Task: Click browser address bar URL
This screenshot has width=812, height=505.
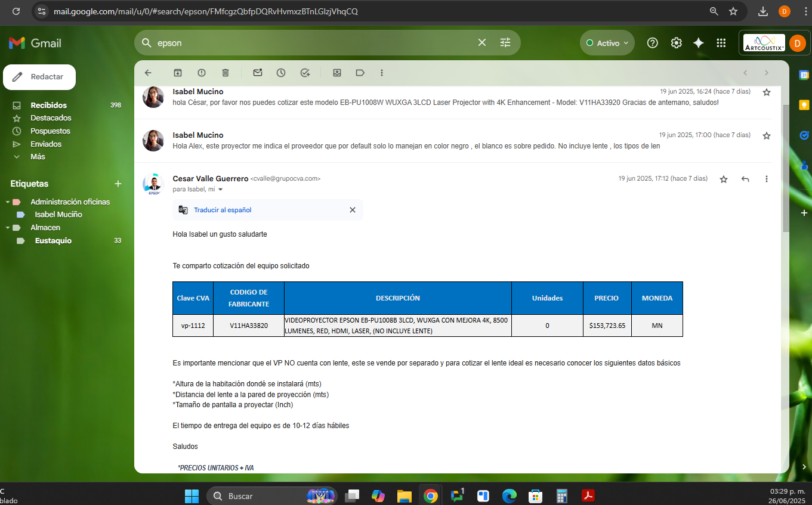Action: (206, 11)
